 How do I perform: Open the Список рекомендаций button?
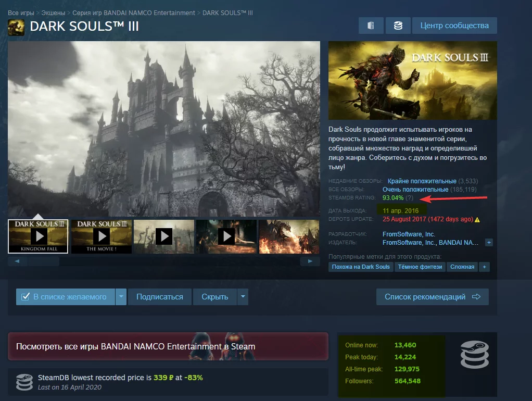pyautogui.click(x=433, y=297)
